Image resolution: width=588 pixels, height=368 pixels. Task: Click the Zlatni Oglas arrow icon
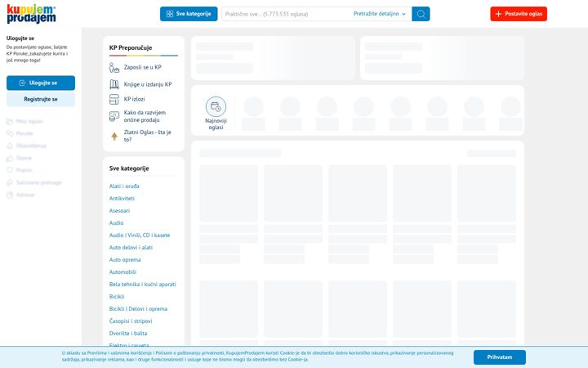click(114, 137)
